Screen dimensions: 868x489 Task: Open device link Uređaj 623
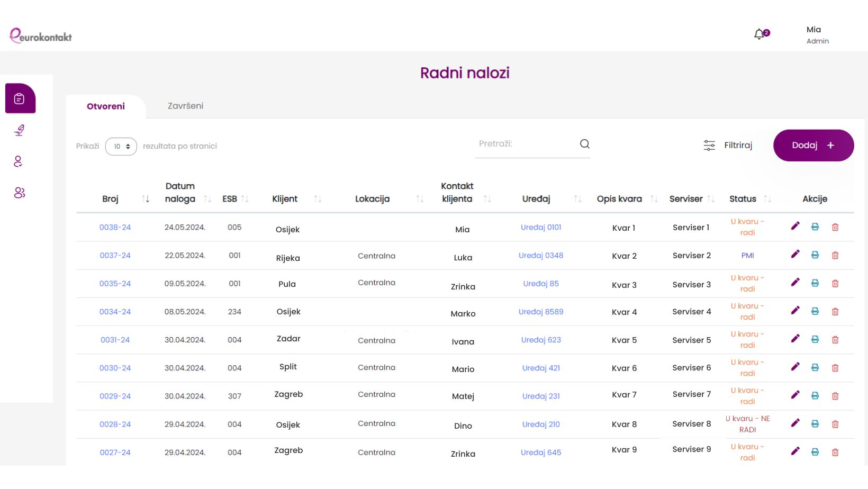click(541, 340)
